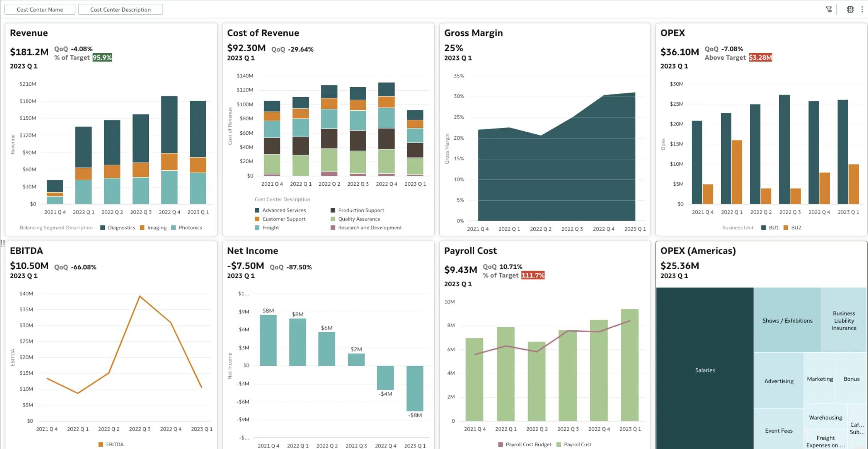The image size is (868, 449).
Task: Click the 2023 Q 1 Net Income bar
Action: pyautogui.click(x=415, y=388)
